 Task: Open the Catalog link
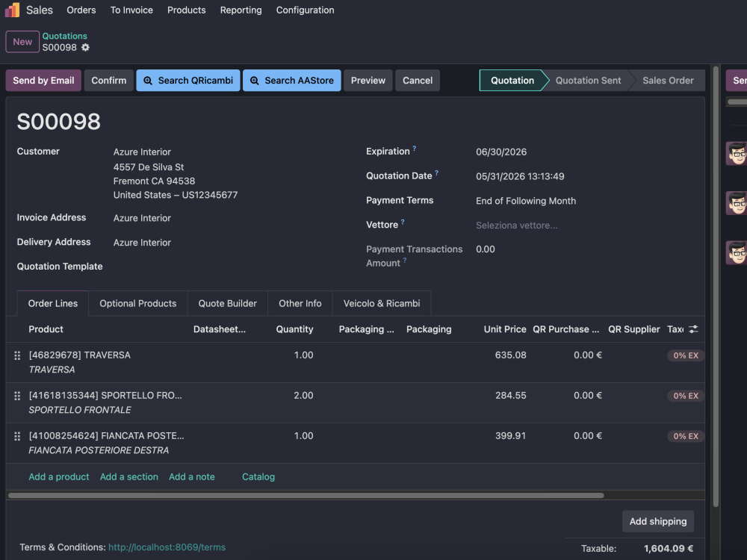pyautogui.click(x=258, y=476)
